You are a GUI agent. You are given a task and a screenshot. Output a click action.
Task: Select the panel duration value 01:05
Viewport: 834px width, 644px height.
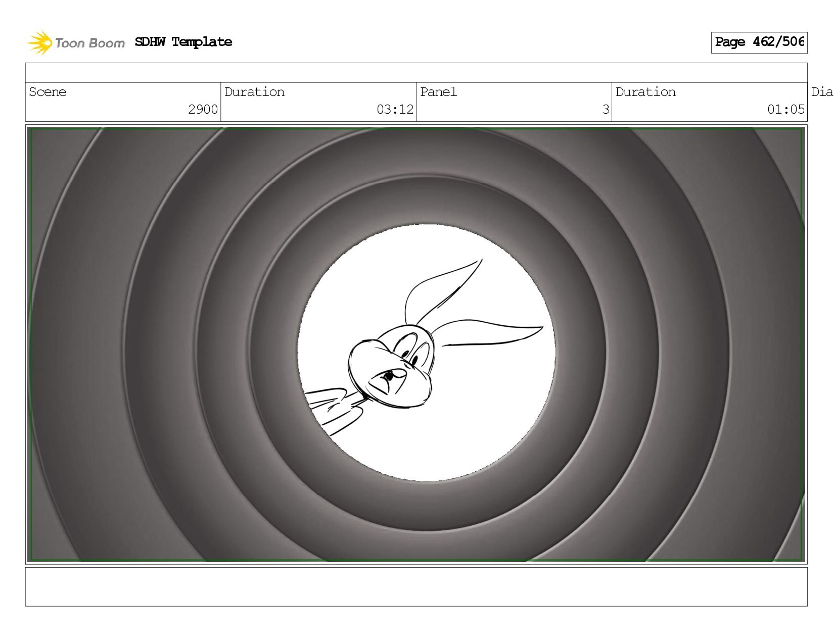[x=785, y=110]
